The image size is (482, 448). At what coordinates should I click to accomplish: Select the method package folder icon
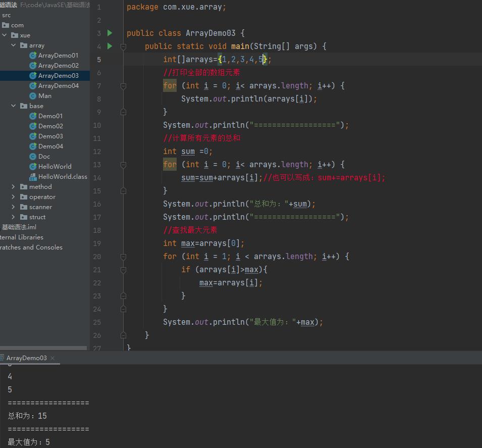(x=24, y=187)
